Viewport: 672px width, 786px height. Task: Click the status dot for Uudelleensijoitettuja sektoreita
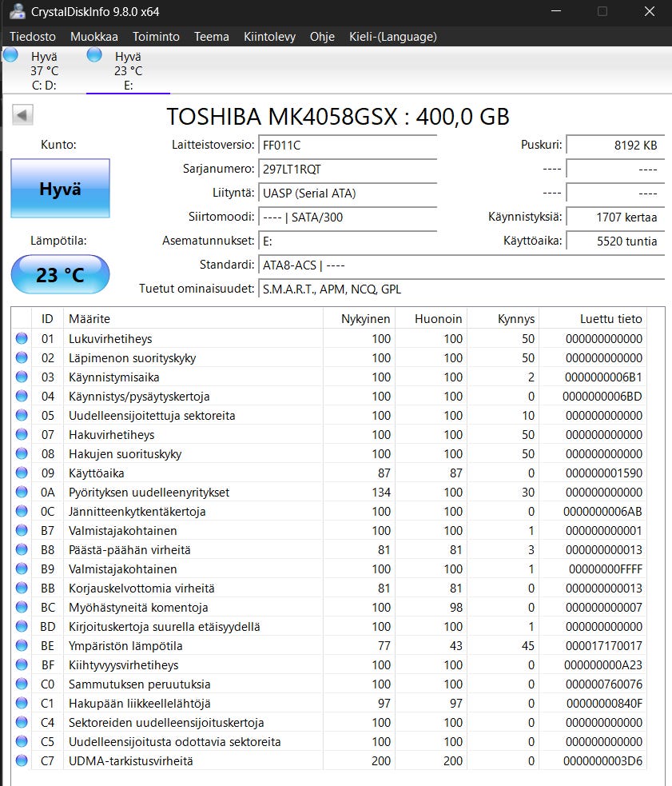(22, 415)
